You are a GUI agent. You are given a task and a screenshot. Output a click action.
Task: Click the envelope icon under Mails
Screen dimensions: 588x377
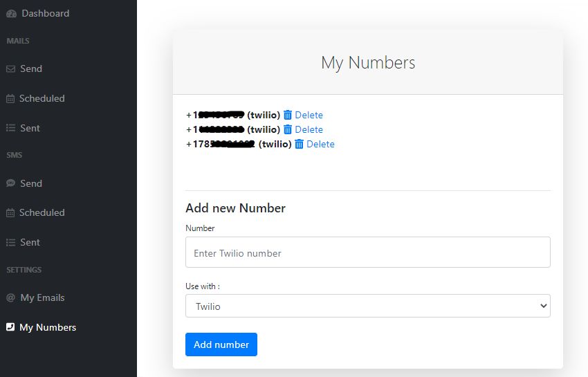10,69
